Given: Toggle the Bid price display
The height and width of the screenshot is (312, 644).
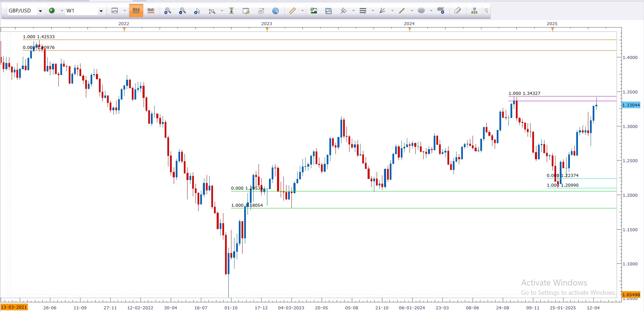Looking at the screenshot, I should (136, 11).
